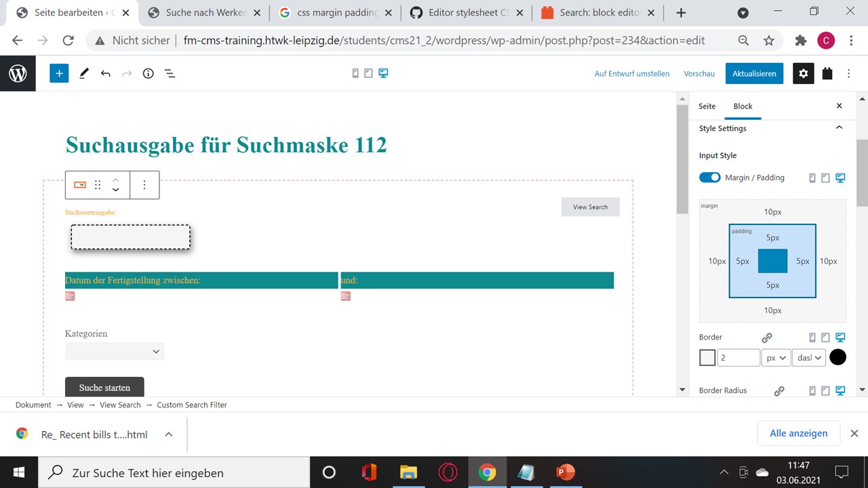Open the border style dashed dropdown

click(809, 357)
